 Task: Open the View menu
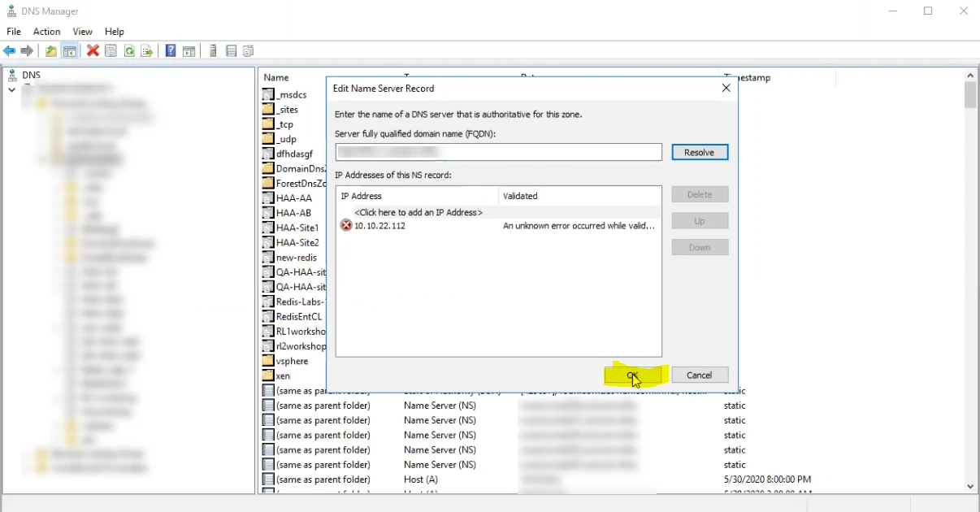pos(83,32)
